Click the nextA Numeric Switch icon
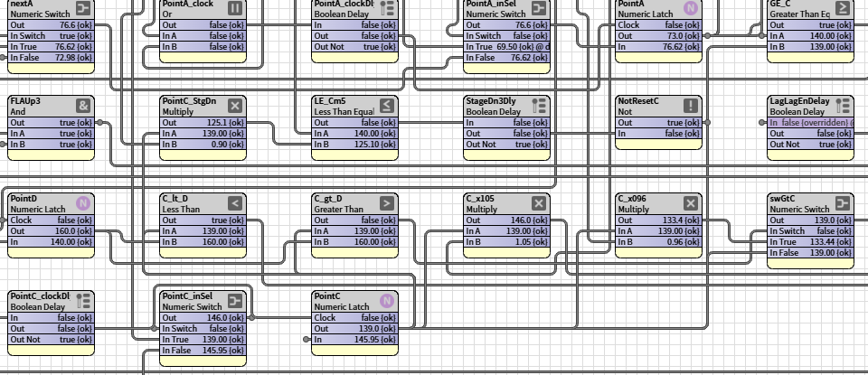The image size is (868, 375). [83, 8]
